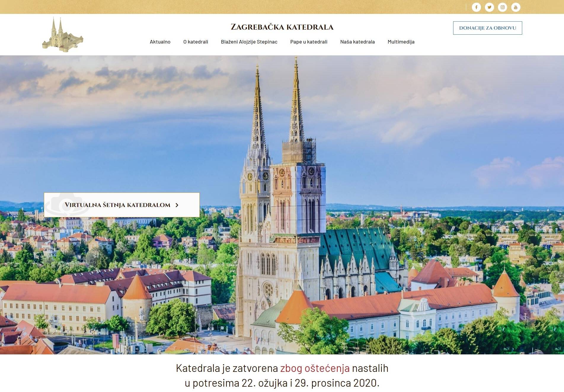Open the Aktualno menu item

tap(160, 42)
